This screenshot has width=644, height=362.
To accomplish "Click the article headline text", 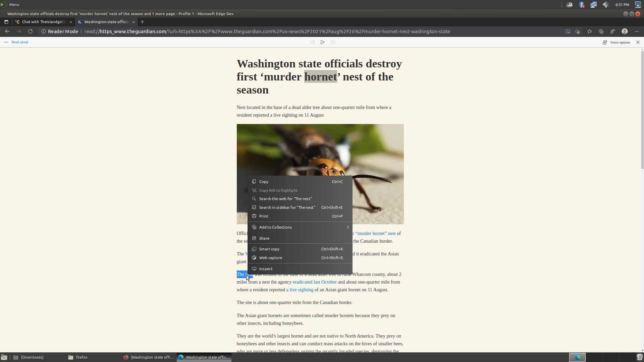I will point(320,77).
